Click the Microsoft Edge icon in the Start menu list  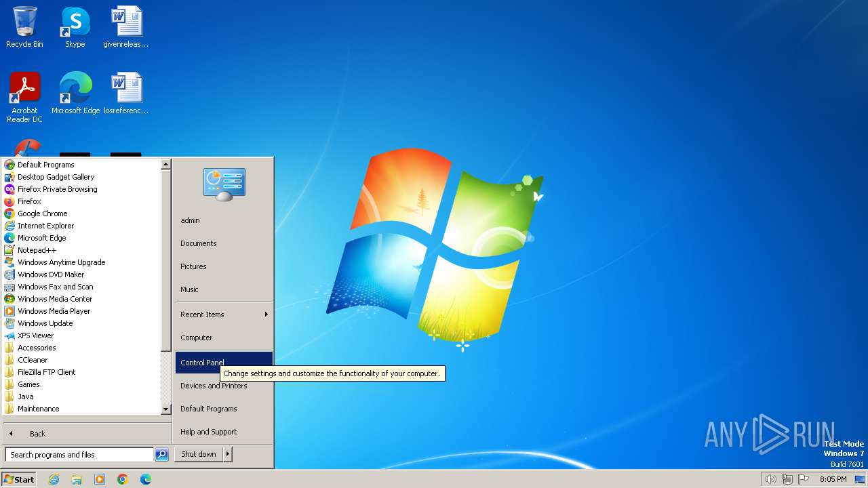pyautogui.click(x=9, y=238)
